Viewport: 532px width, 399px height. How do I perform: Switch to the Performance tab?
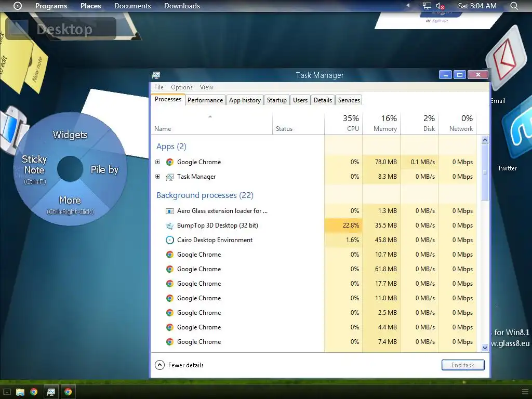pyautogui.click(x=205, y=100)
